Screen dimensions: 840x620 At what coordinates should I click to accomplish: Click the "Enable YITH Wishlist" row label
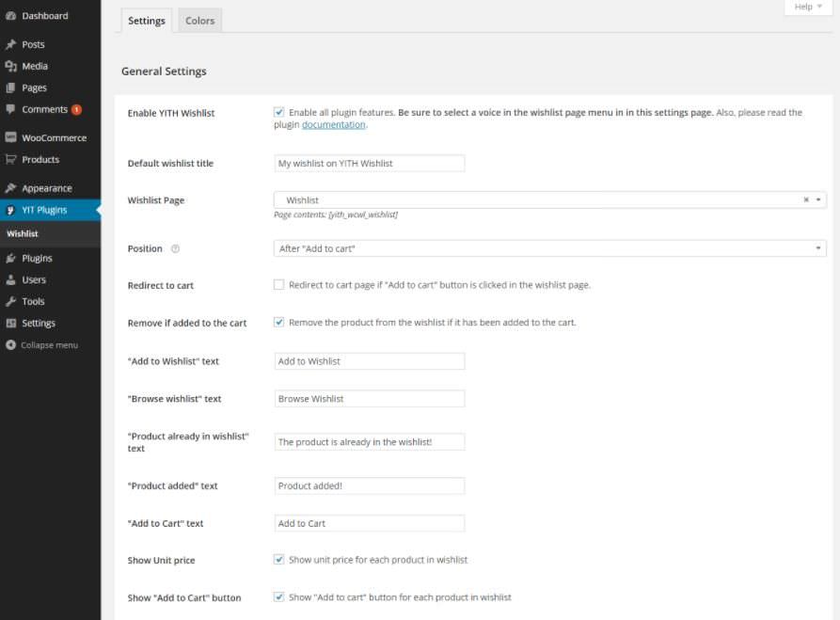pos(171,113)
